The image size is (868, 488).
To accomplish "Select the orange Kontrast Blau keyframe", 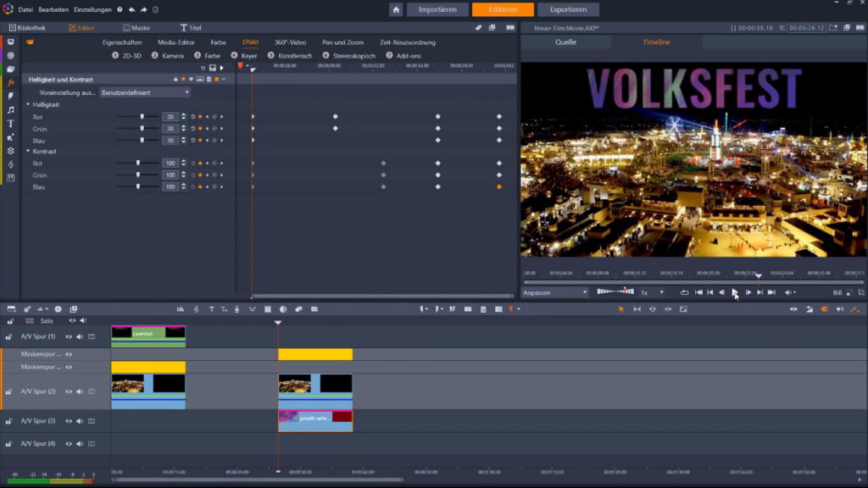I will 499,186.
